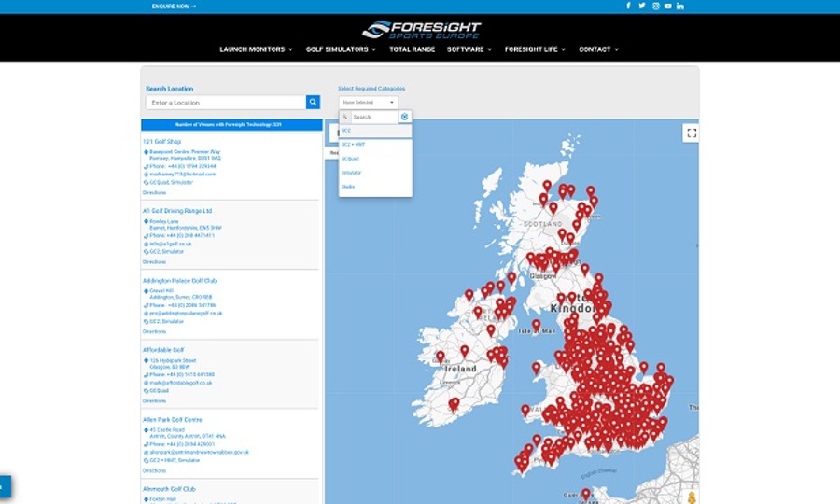Screen dimensions: 840x504
Task: Open the FORESIGHT LIFE menu
Action: point(535,49)
